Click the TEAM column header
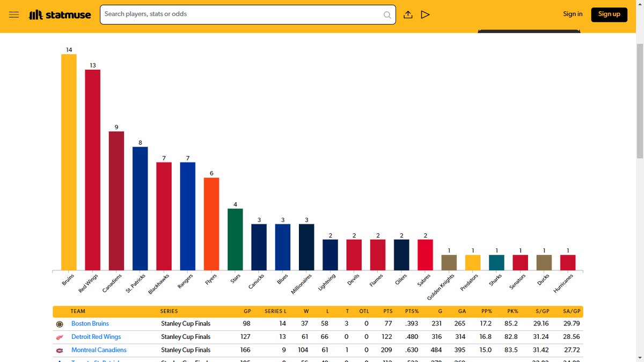The height and width of the screenshot is (362, 644). point(78,311)
